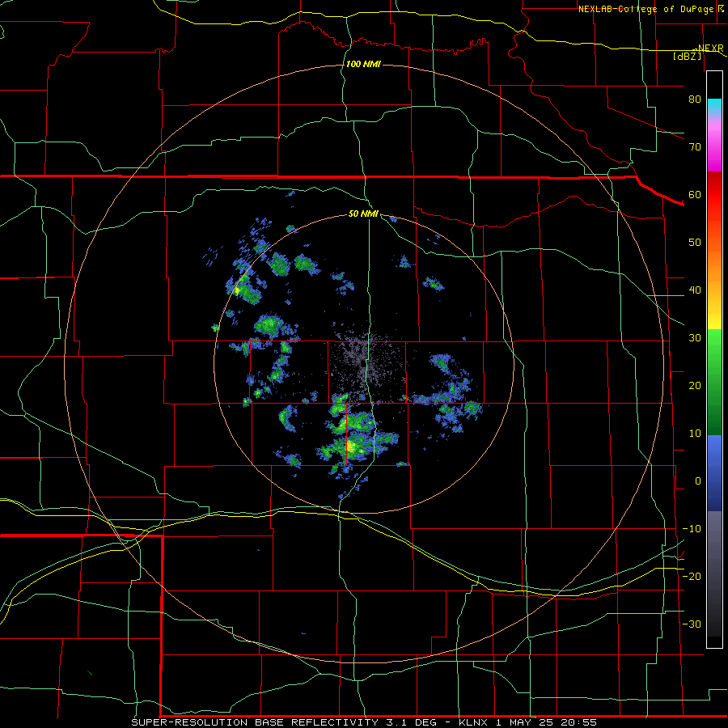728x728 pixels.
Task: Click the blue band of the color bar
Action: (x=714, y=473)
